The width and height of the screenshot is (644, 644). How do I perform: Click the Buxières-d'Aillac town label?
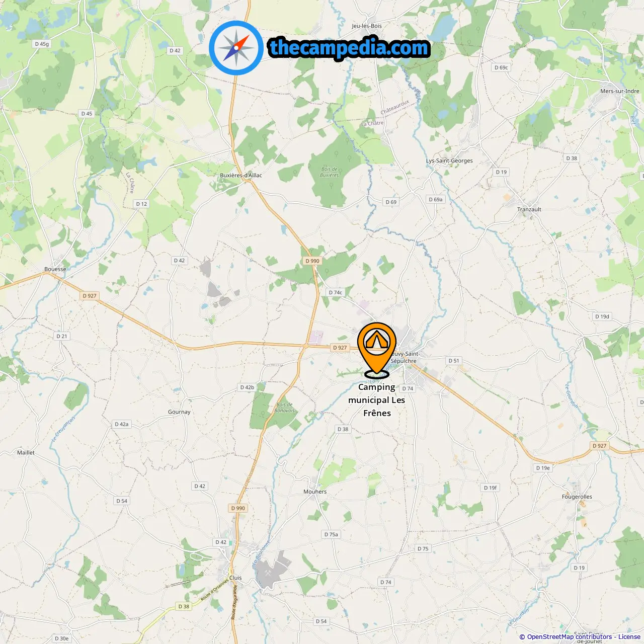tap(241, 175)
